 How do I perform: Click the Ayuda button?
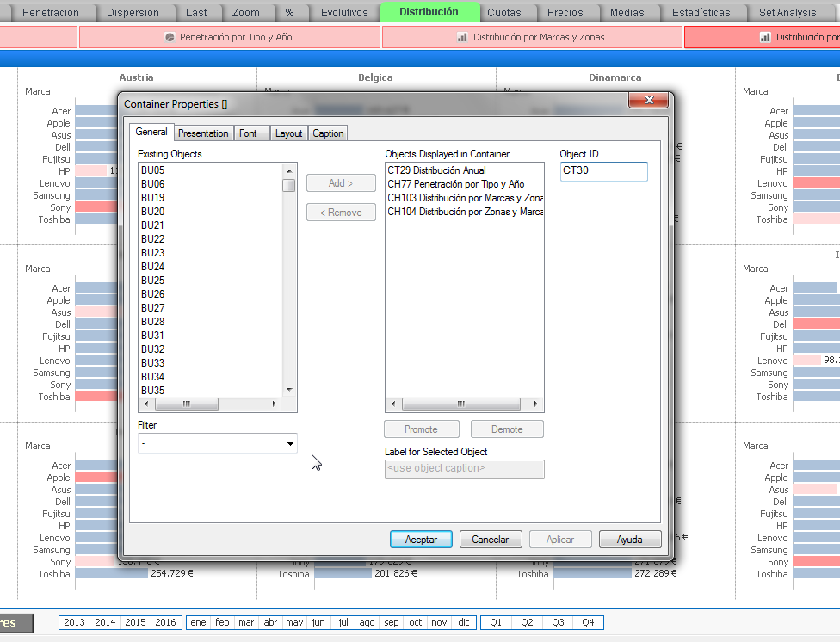tap(629, 539)
